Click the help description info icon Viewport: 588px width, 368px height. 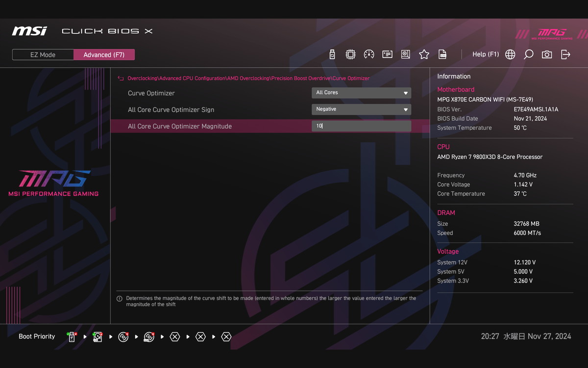[x=120, y=298]
